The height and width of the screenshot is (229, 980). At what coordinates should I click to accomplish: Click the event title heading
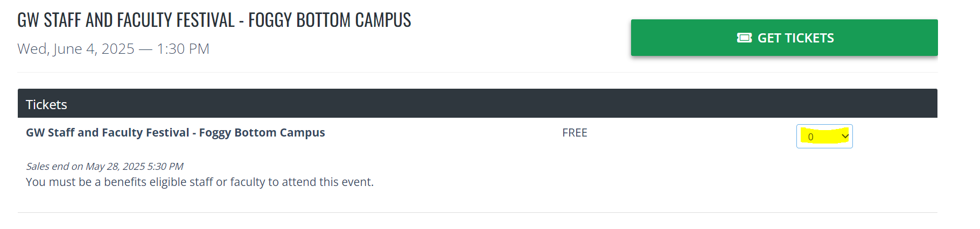pos(214,20)
